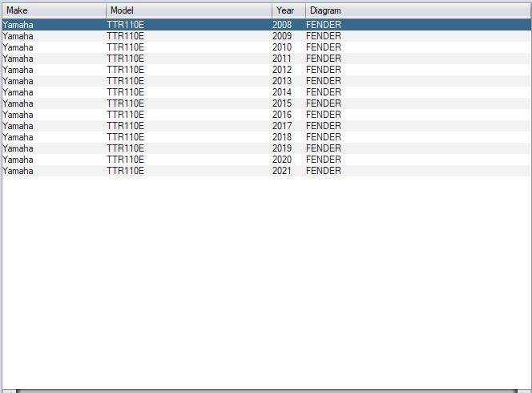
Task: Choose the year 2016 row
Action: [x=266, y=115]
